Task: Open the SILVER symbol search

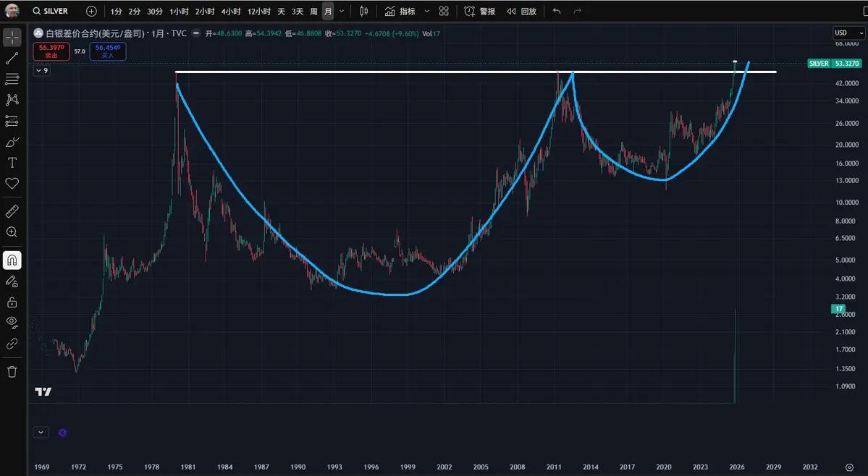Action: click(x=51, y=11)
